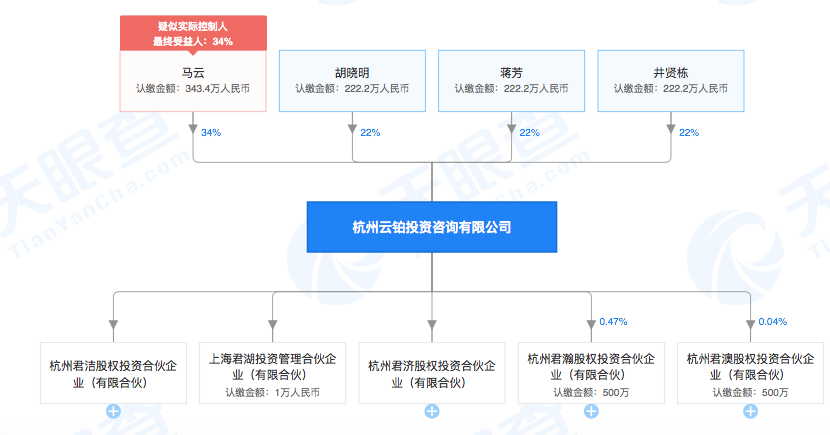Viewport: 830px width, 435px height.
Task: Click 认缴金额：343.4万人民币 text
Action: 193,89
